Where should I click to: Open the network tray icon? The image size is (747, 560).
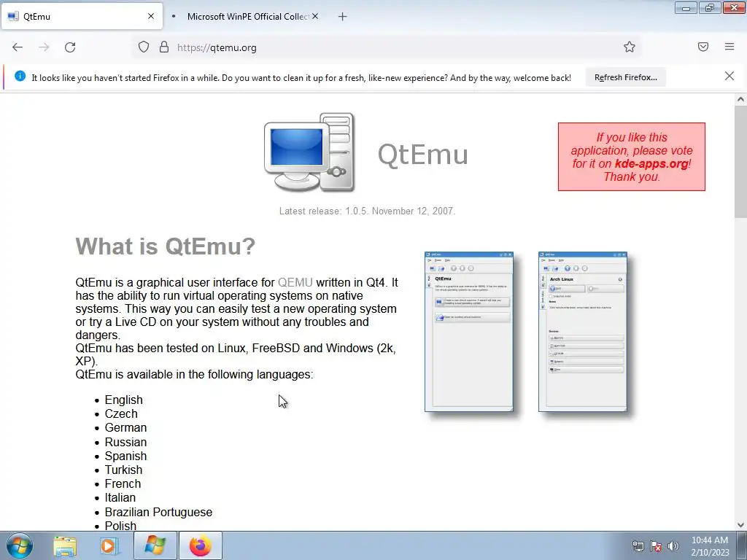pyautogui.click(x=638, y=546)
